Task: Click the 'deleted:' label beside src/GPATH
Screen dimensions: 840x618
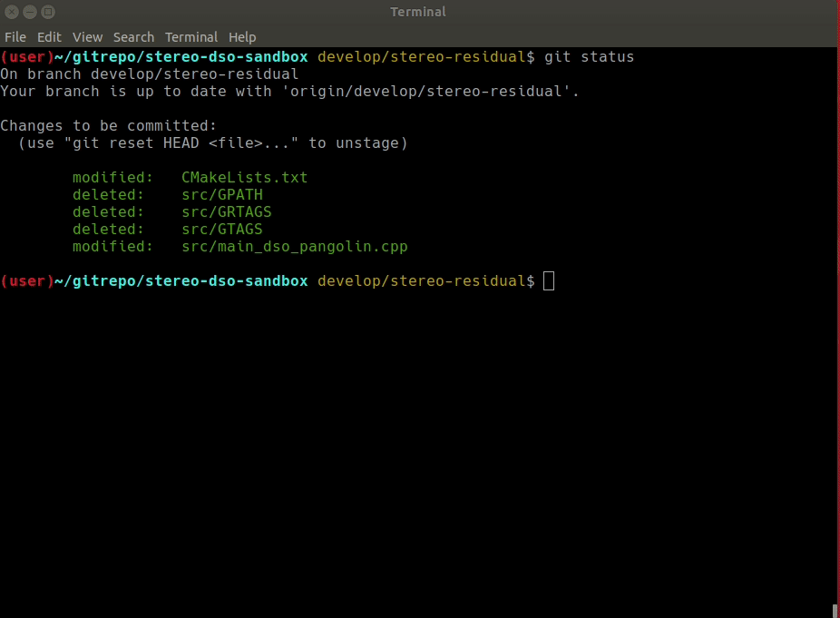Action: pyautogui.click(x=108, y=194)
